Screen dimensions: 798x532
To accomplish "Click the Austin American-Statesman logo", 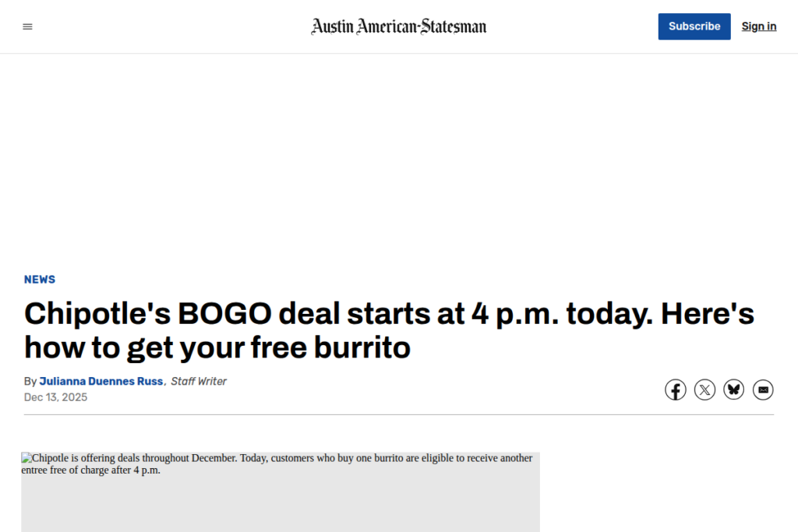I will coord(398,26).
